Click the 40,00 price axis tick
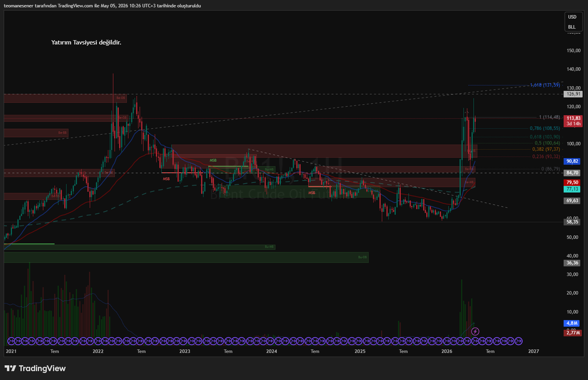 573,256
